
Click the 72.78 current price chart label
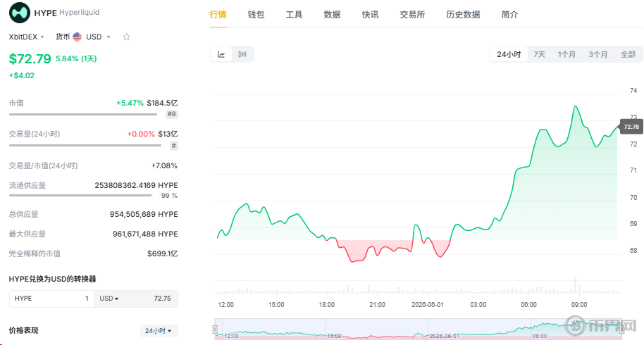point(631,127)
